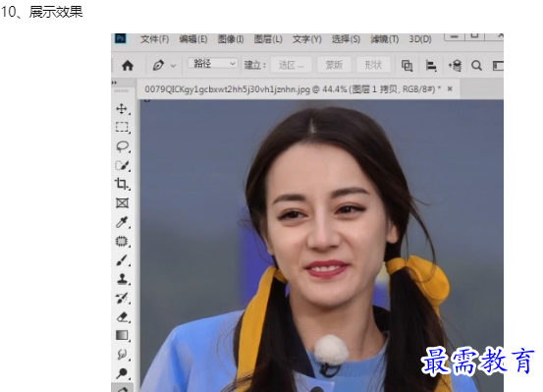Select the Clone Stamp tool
The image size is (543, 392).
click(122, 279)
